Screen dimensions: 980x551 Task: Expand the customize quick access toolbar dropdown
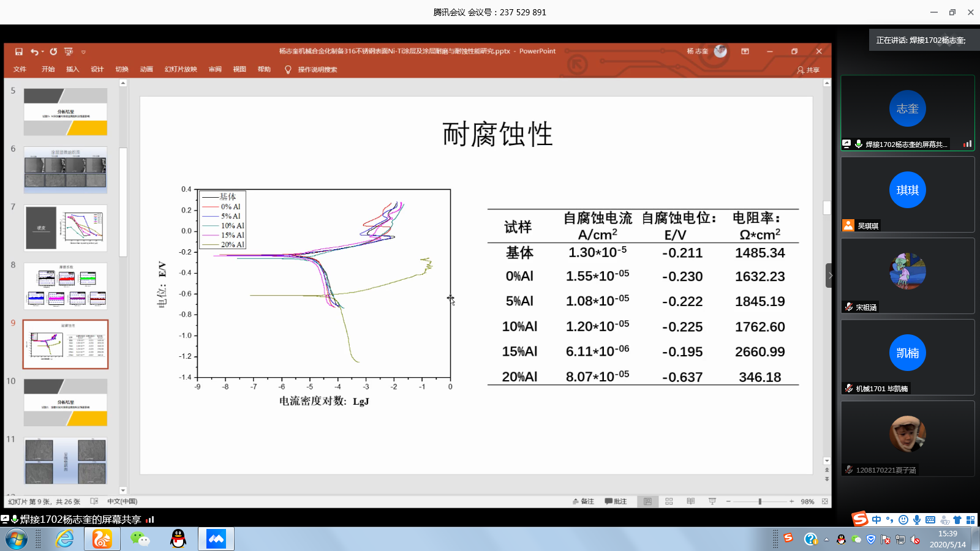[83, 52]
